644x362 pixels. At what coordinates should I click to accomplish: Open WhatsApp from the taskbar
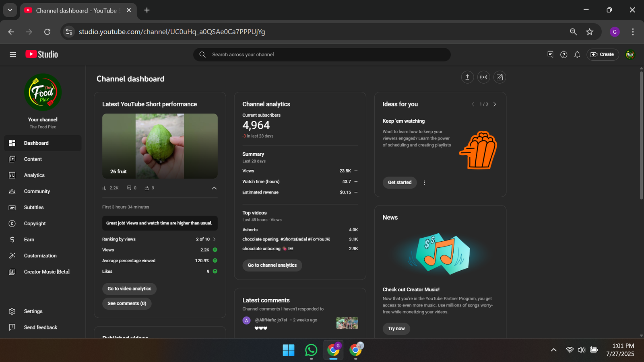coord(311,350)
